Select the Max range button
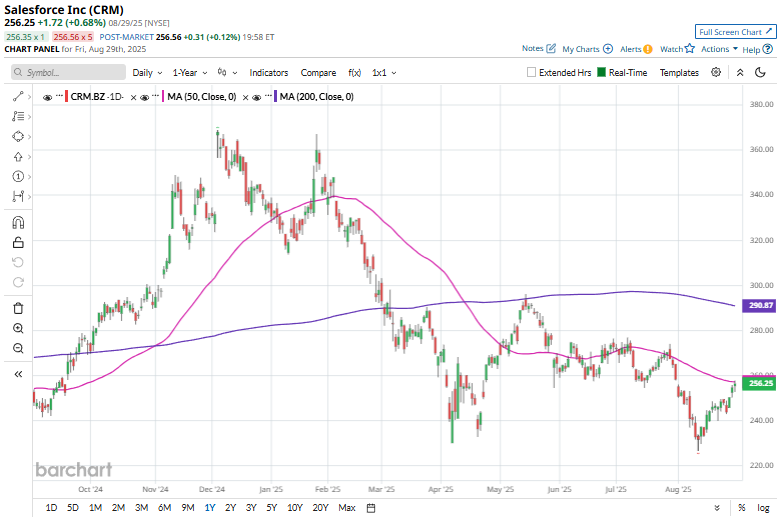This screenshot has width=781, height=523. 347,508
